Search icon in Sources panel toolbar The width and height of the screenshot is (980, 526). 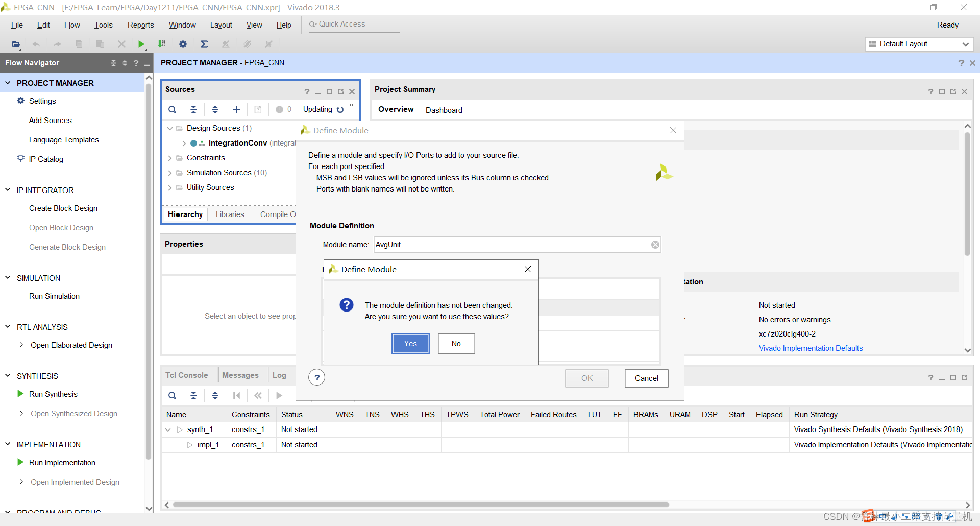pyautogui.click(x=173, y=109)
